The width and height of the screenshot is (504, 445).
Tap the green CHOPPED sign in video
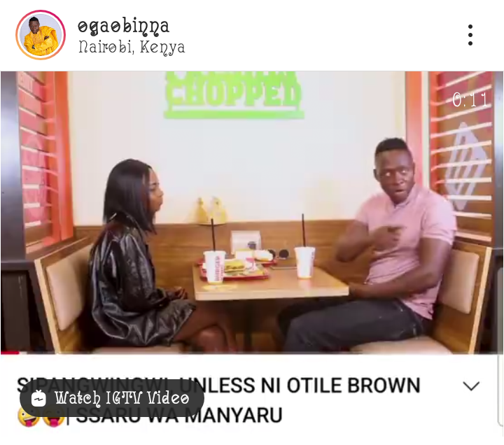click(234, 95)
